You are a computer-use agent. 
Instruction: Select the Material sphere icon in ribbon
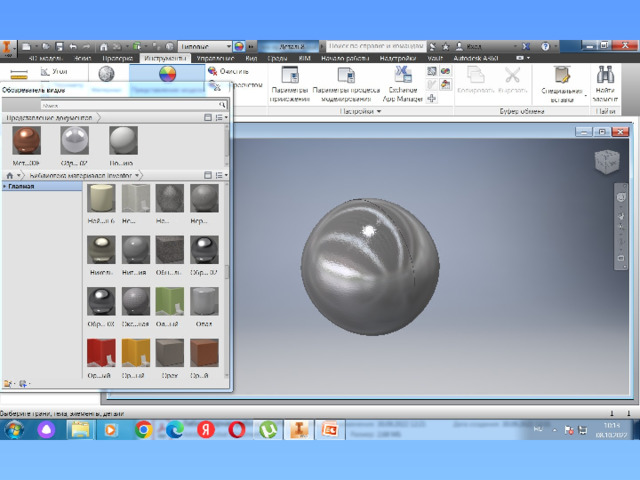point(107,74)
